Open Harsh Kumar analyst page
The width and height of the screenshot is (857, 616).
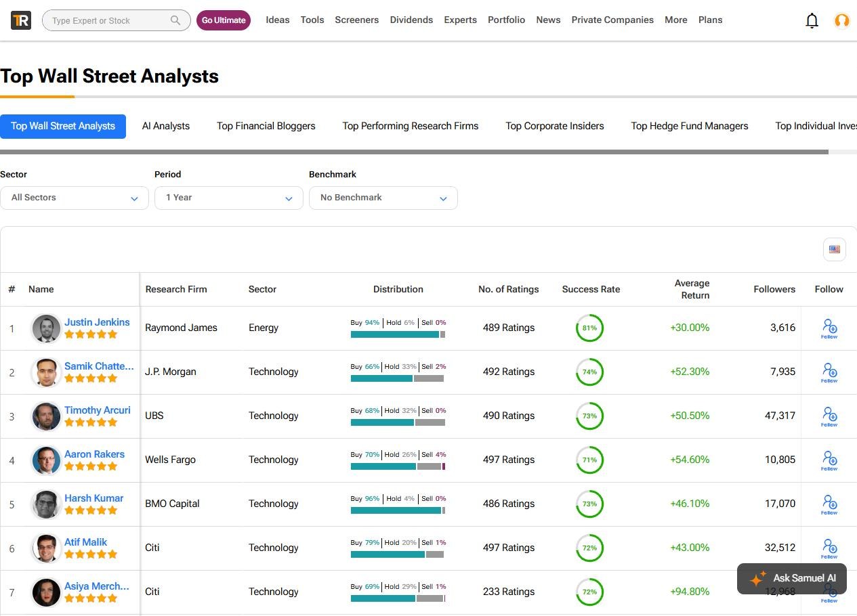[x=93, y=498]
